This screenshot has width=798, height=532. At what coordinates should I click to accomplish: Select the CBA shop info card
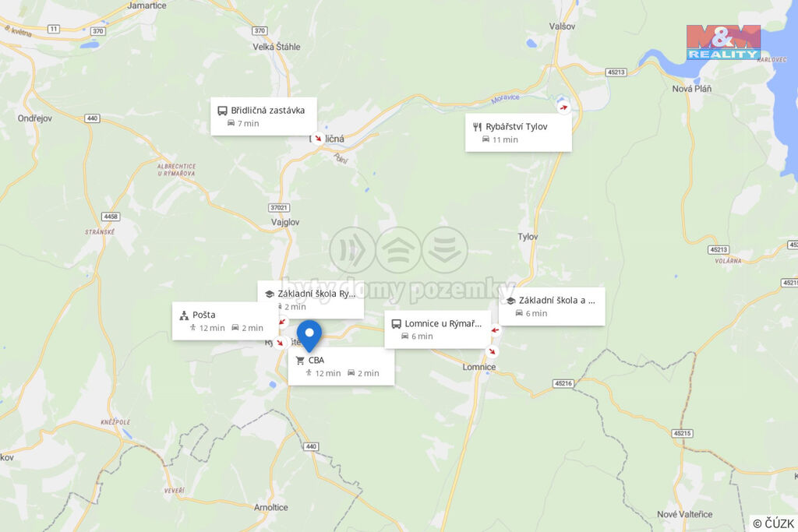(x=341, y=366)
